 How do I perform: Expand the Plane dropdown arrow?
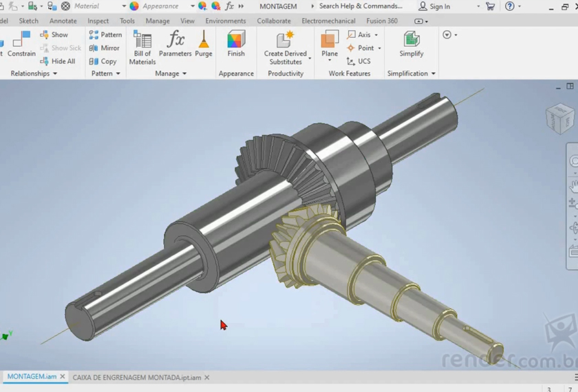pos(330,62)
